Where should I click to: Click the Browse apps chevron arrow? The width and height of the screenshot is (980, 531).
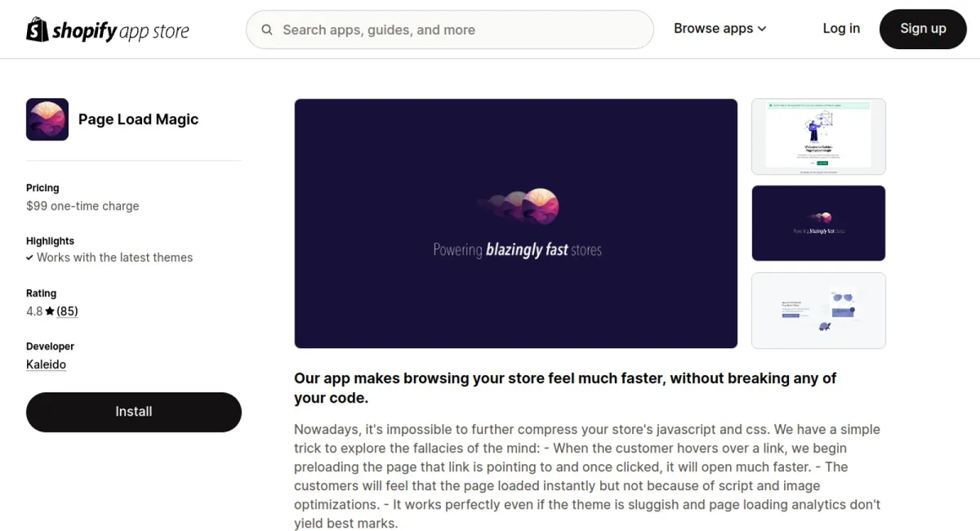coord(762,29)
